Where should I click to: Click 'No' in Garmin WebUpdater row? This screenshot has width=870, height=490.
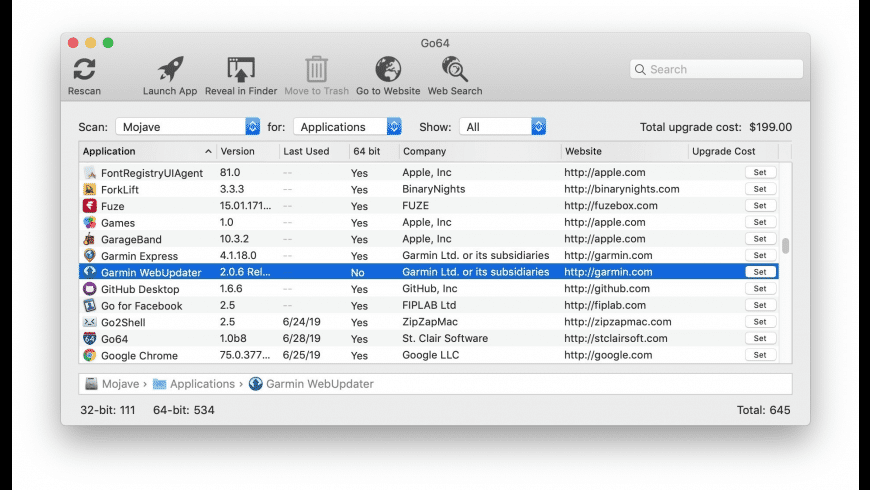pos(357,272)
